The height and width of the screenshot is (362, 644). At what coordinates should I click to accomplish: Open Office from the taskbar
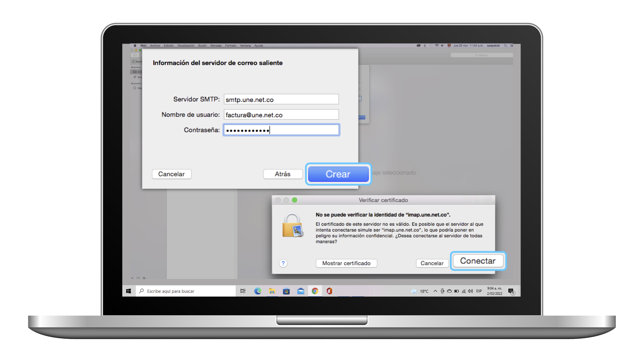(x=329, y=291)
